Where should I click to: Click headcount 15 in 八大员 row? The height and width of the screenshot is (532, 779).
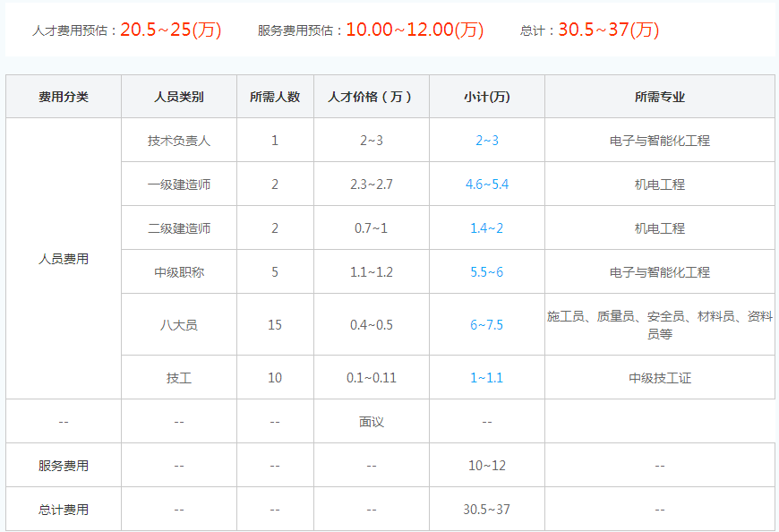pos(275,325)
